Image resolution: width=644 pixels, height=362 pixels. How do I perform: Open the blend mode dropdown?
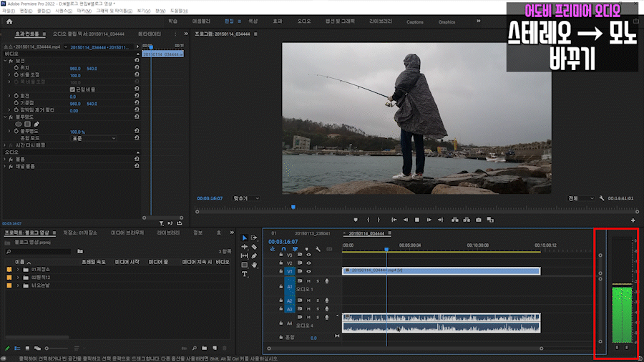click(94, 138)
